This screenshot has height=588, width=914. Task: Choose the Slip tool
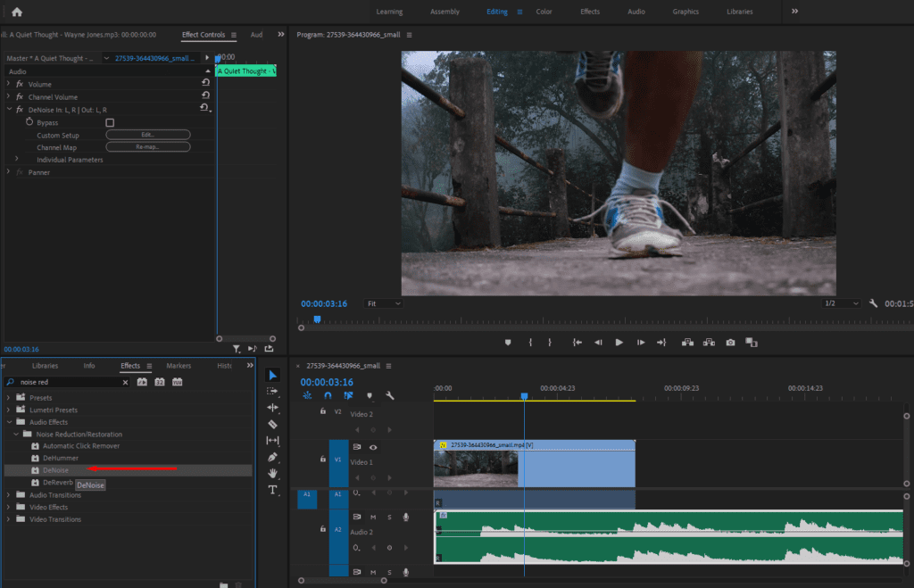272,441
